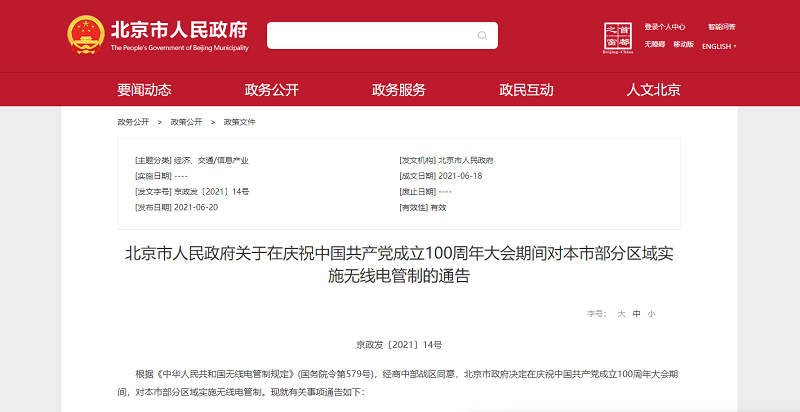The image size is (800, 412).
Task: Set font size to 中
Action: tap(636, 314)
